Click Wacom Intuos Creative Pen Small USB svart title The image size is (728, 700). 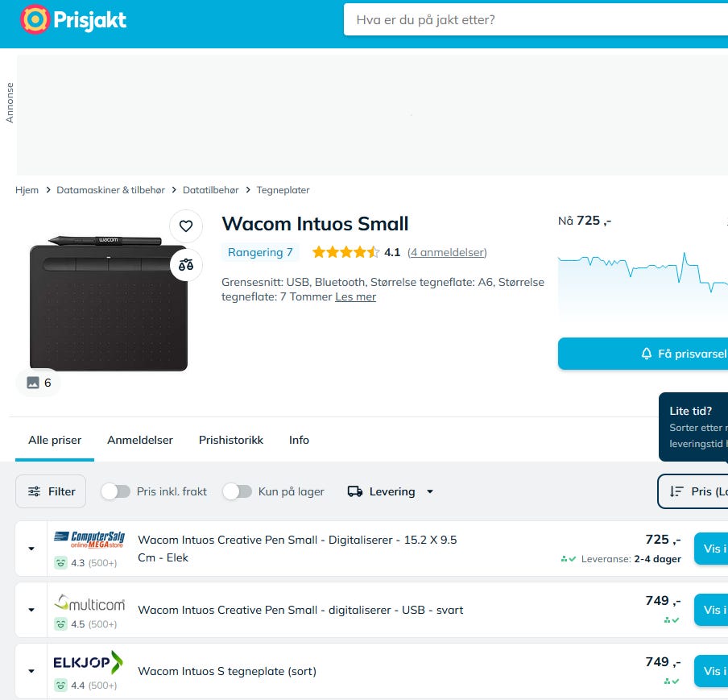[x=300, y=610]
